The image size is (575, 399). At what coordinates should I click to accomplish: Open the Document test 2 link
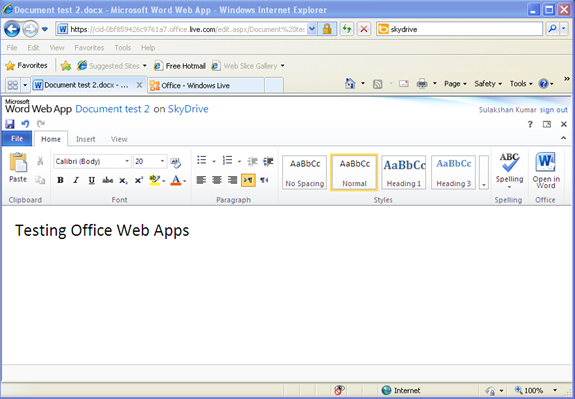click(112, 109)
